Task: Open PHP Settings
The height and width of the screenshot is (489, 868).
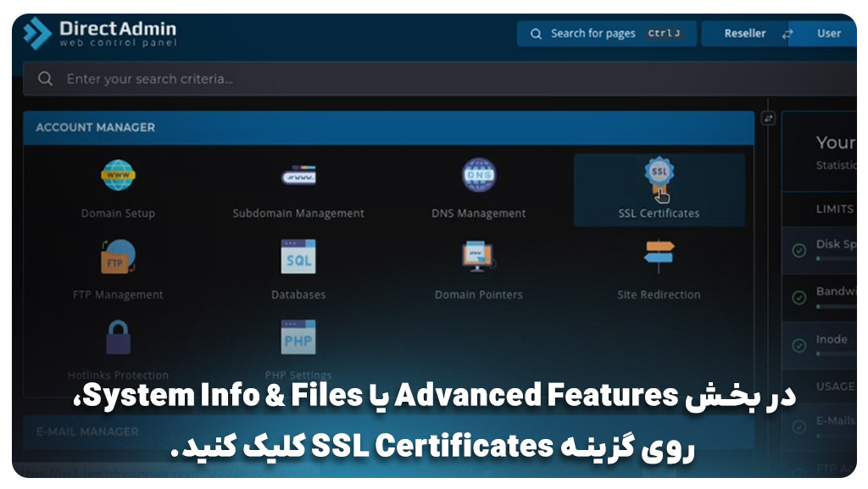Action: [298, 337]
